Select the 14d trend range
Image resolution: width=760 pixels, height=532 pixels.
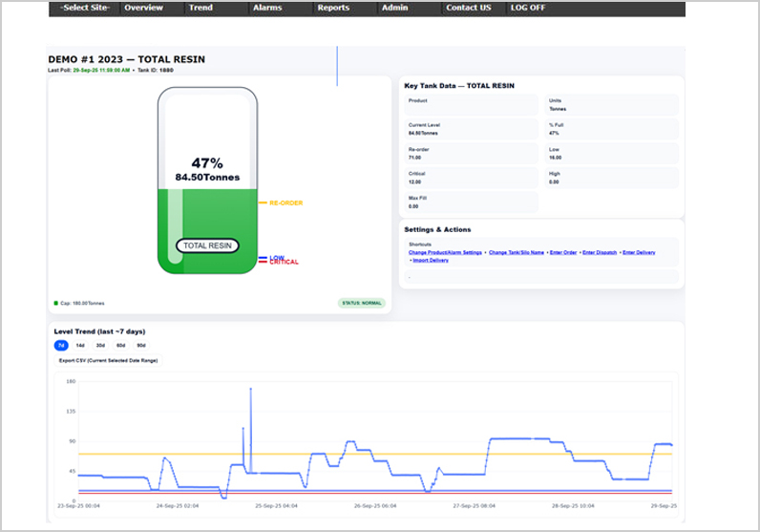(80, 346)
